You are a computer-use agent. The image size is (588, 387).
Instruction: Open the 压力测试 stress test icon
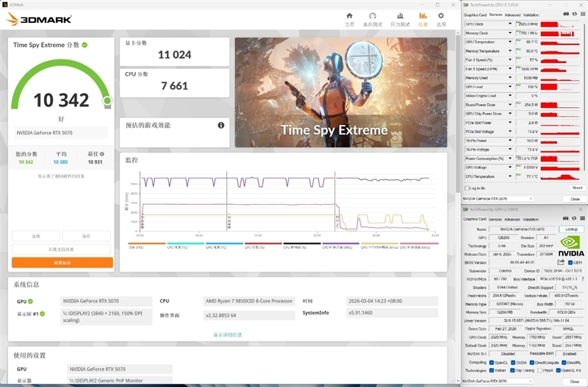pyautogui.click(x=400, y=15)
